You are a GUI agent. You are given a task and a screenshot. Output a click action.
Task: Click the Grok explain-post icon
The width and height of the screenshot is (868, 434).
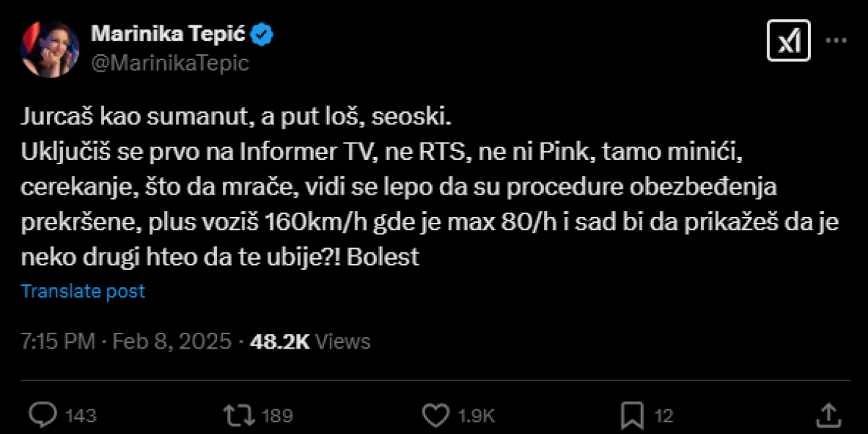(x=788, y=41)
